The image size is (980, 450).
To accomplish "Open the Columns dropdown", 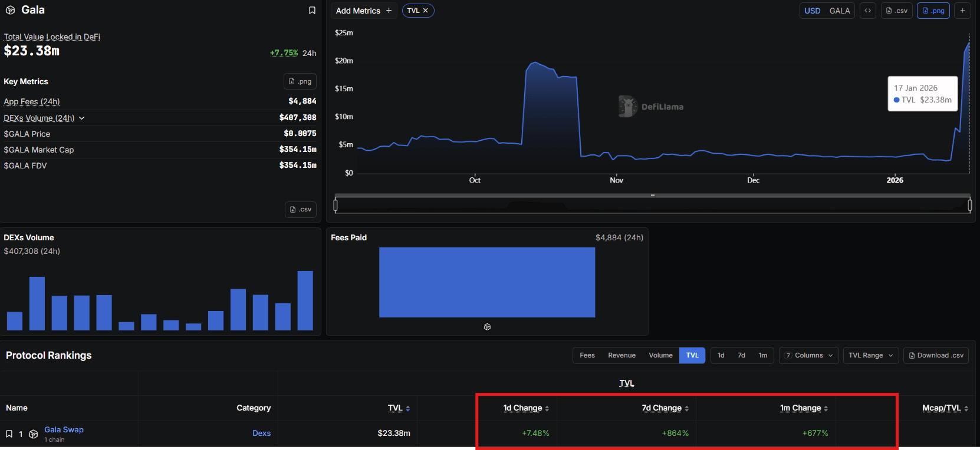I will click(x=808, y=355).
